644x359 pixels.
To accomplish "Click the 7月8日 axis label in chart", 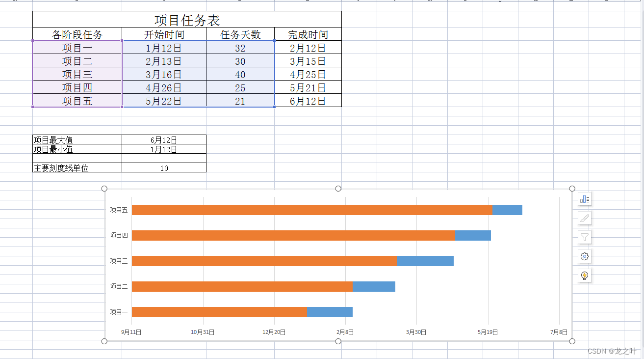I will [x=559, y=332].
